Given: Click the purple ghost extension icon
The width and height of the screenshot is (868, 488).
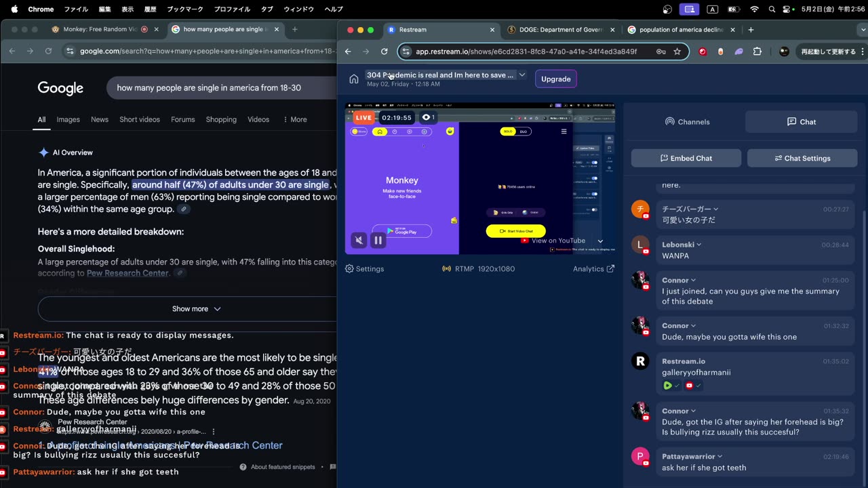Looking at the screenshot, I should pyautogui.click(x=739, y=52).
